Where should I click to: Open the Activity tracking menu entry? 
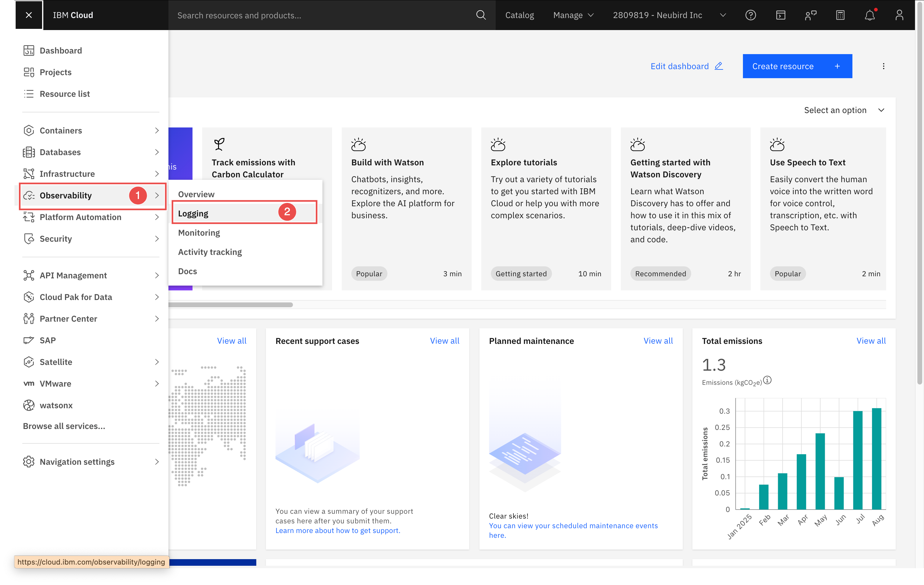coord(210,252)
